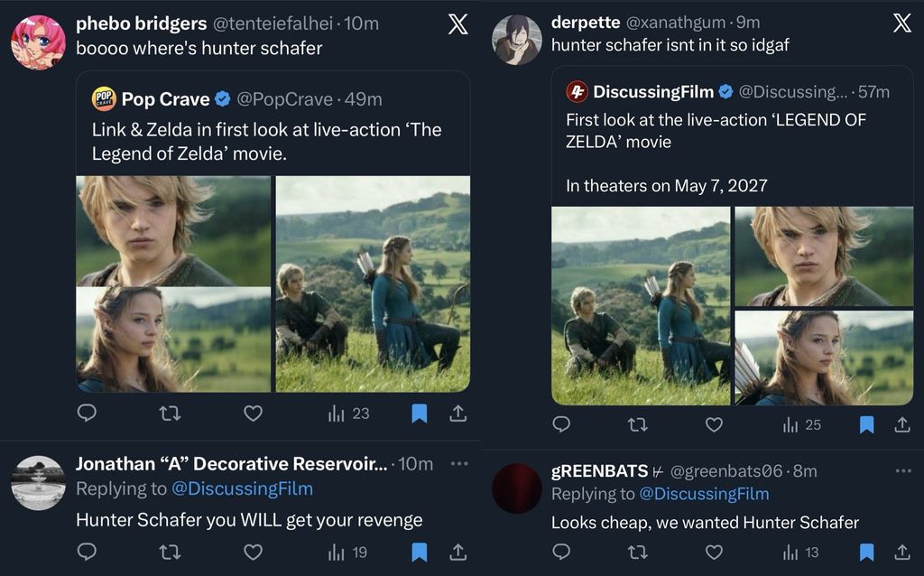924x576 pixels.
Task: Like derpette's post
Action: tap(714, 424)
